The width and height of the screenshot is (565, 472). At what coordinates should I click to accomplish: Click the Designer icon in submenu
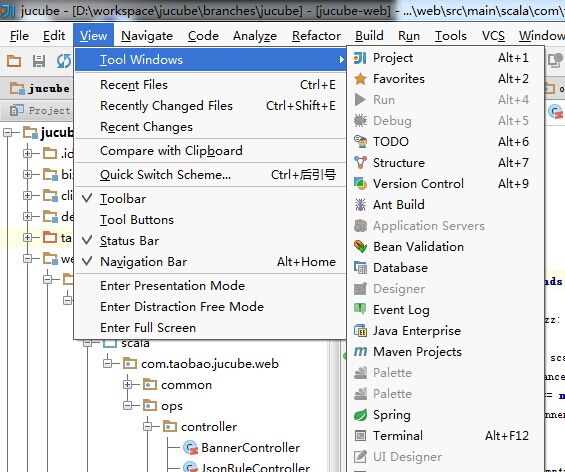(x=360, y=289)
